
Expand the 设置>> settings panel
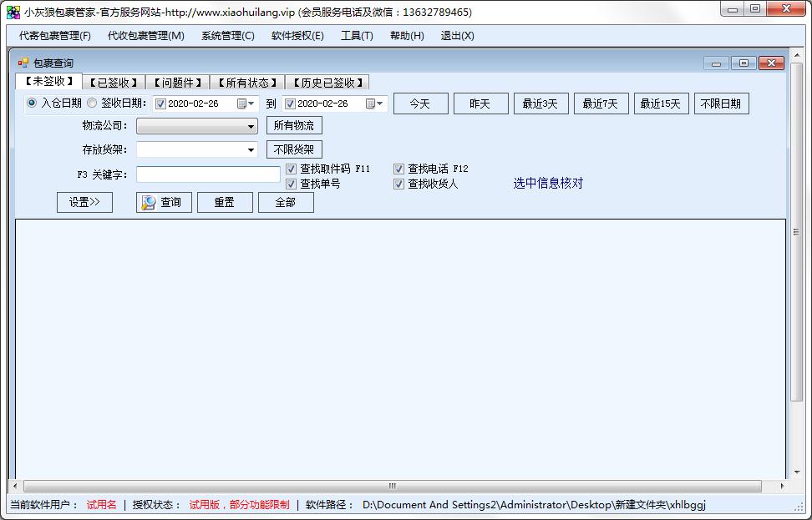(84, 202)
